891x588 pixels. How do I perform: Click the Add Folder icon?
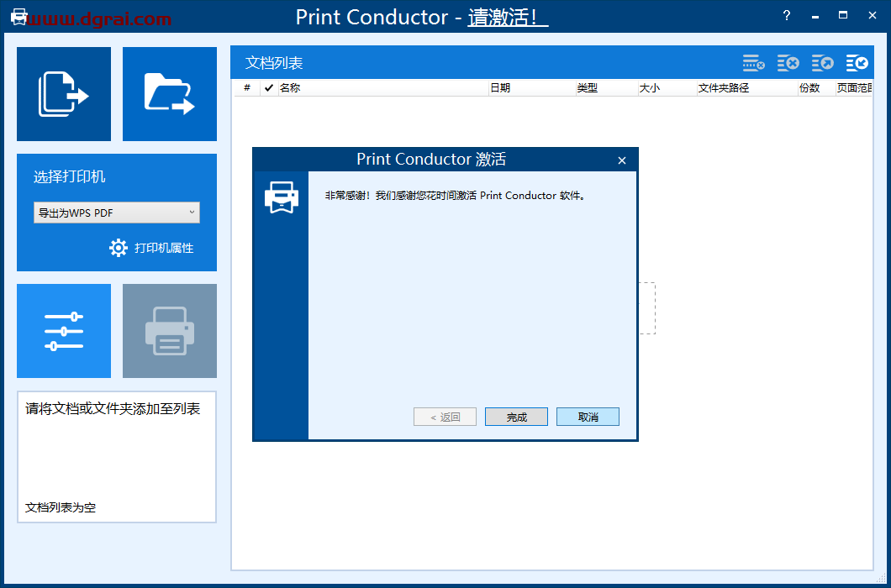(169, 93)
